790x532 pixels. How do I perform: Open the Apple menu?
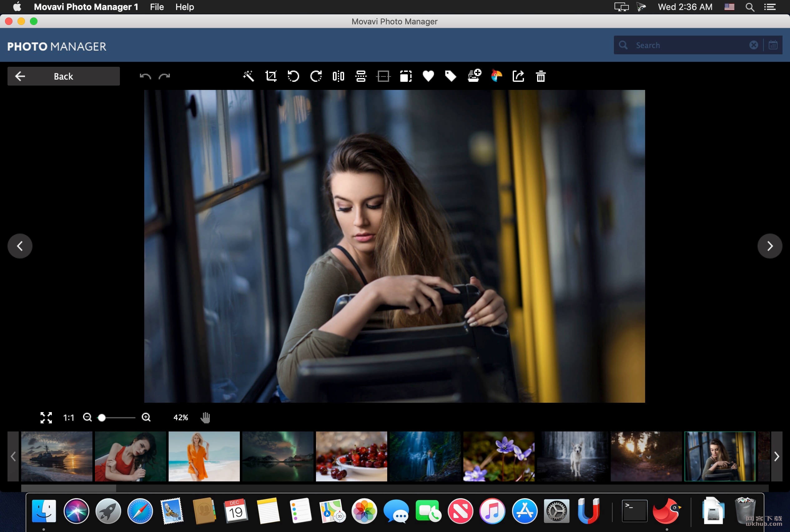click(17, 7)
